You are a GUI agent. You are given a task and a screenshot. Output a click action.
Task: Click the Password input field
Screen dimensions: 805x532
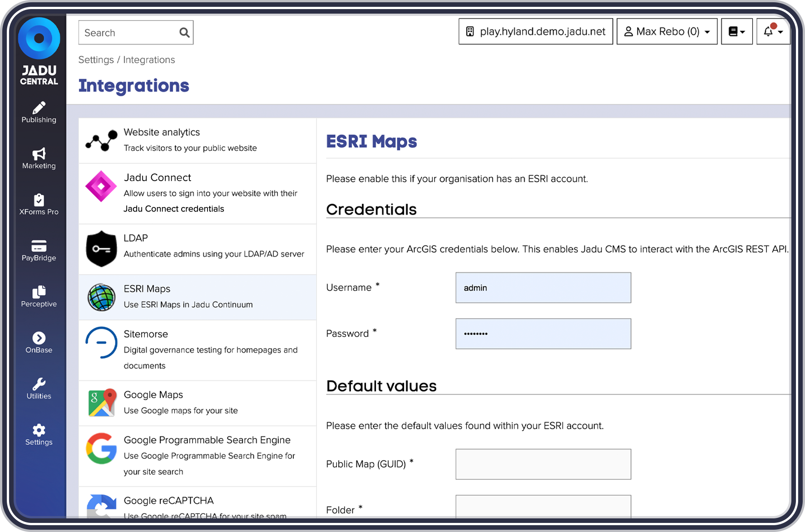pyautogui.click(x=543, y=334)
